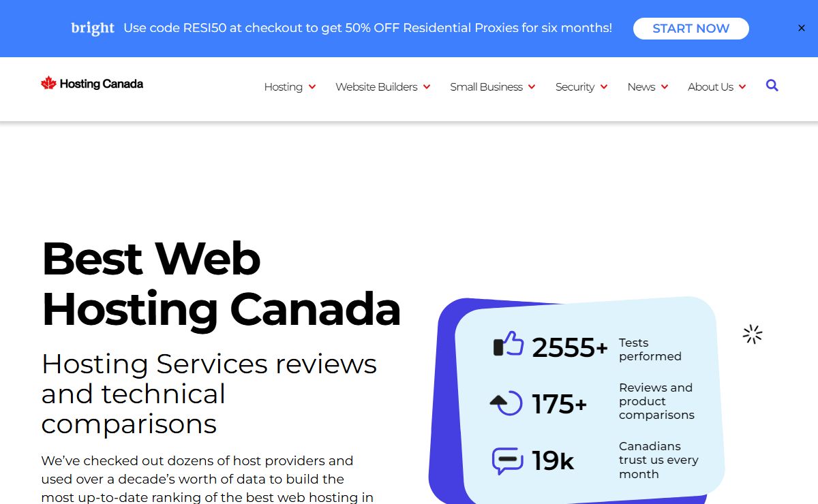Click the bright brand logo in banner

(93, 28)
